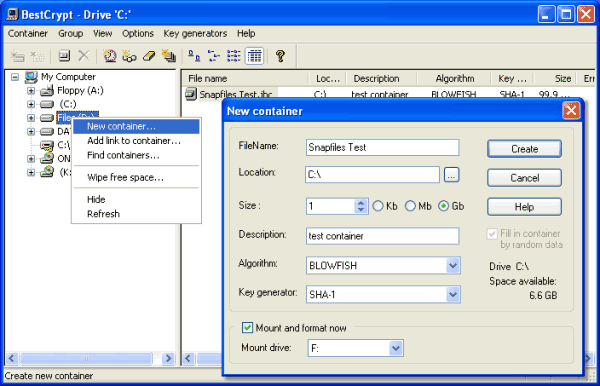Image resolution: width=600 pixels, height=386 pixels.
Task: Switch to large icons view
Action: pos(194,56)
